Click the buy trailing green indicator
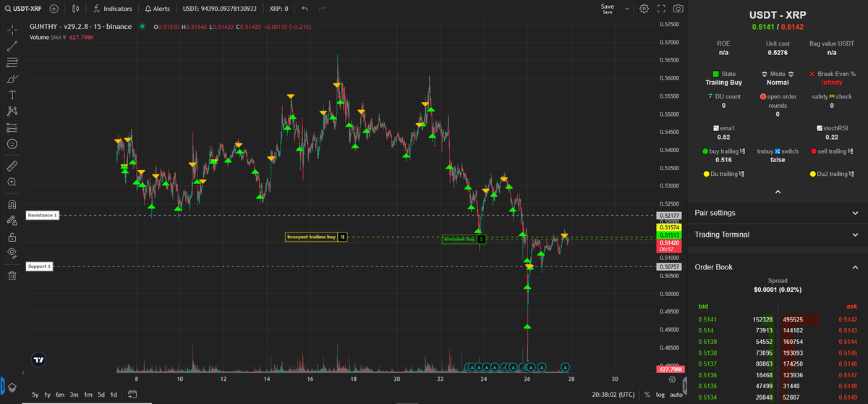Screen dimensions: 868x404 click(x=723, y=151)
